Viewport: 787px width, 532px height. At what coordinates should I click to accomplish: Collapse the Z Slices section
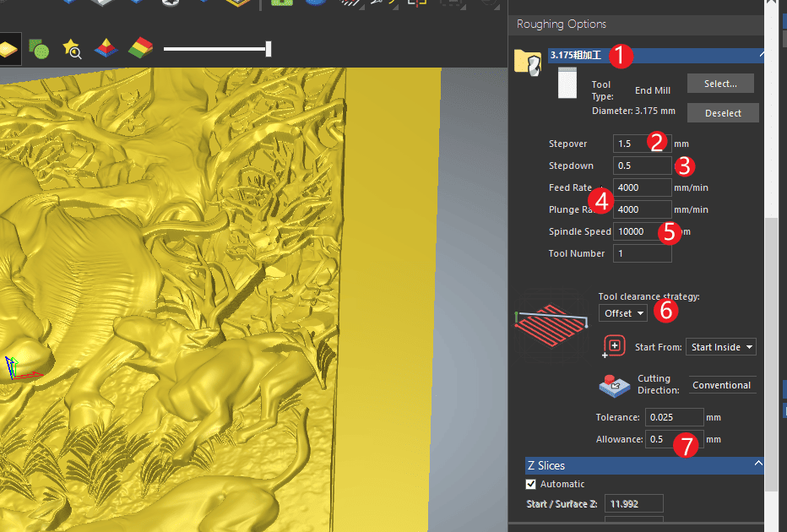pyautogui.click(x=758, y=464)
